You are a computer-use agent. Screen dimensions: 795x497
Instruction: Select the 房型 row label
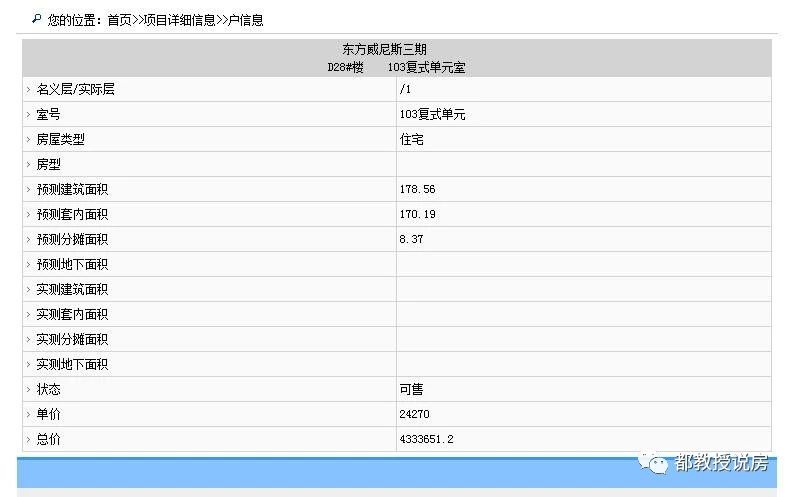pyautogui.click(x=48, y=164)
